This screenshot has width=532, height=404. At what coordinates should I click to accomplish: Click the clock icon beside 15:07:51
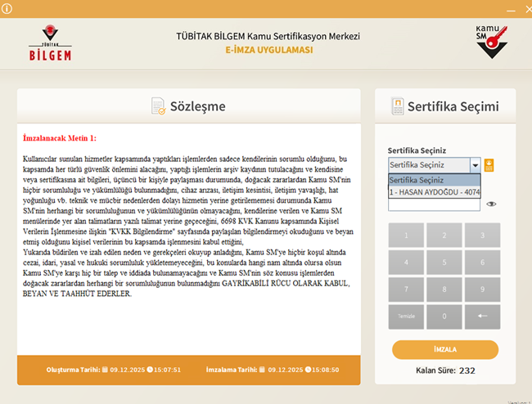[x=150, y=370]
